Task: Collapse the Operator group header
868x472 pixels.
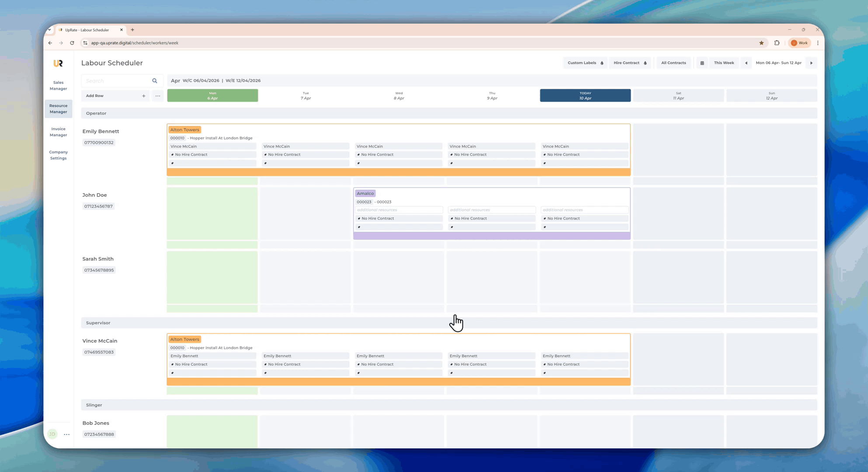Action: coord(96,113)
